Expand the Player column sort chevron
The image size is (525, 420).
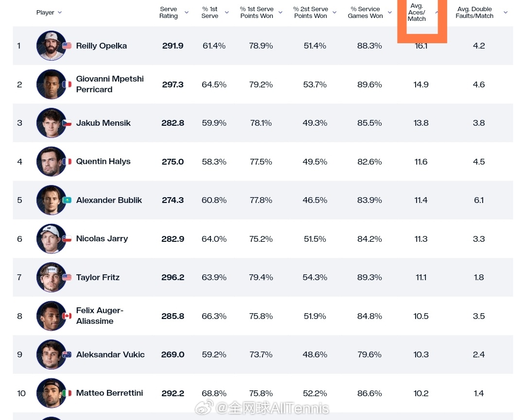(60, 12)
